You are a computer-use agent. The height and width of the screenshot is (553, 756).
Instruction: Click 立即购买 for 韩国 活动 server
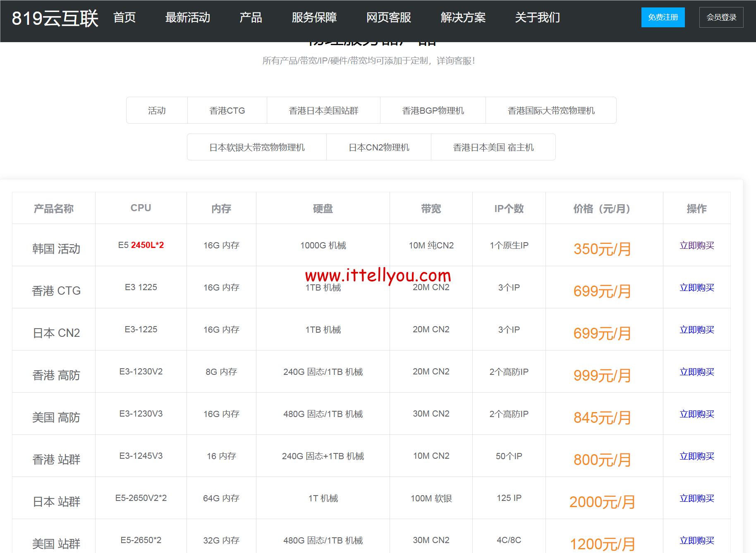696,245
